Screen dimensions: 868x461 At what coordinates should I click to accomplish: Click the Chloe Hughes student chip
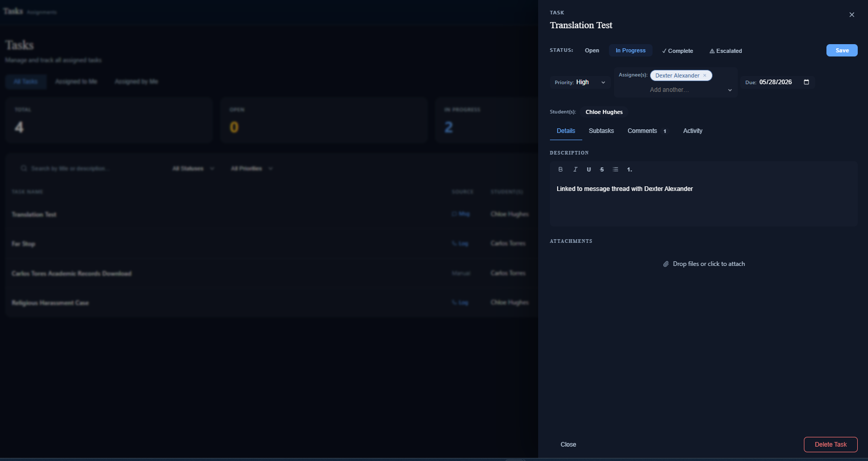click(x=604, y=112)
